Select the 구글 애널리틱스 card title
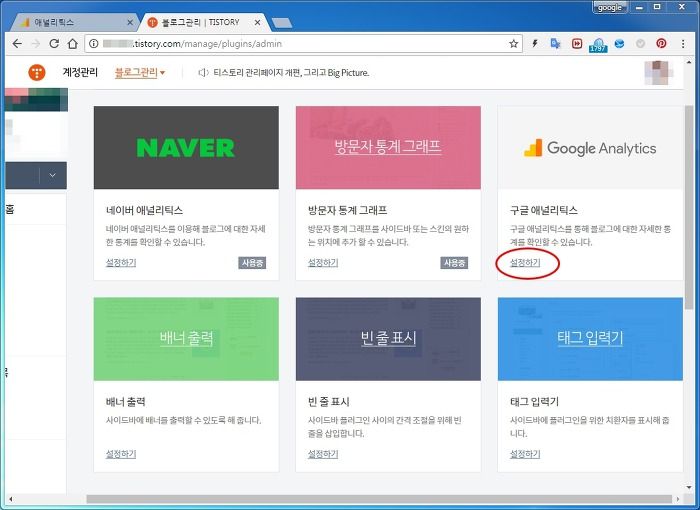The width and height of the screenshot is (700, 510). pyautogui.click(x=544, y=210)
